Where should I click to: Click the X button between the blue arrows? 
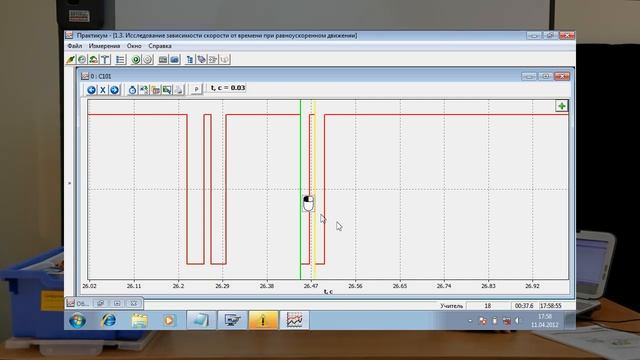[103, 90]
